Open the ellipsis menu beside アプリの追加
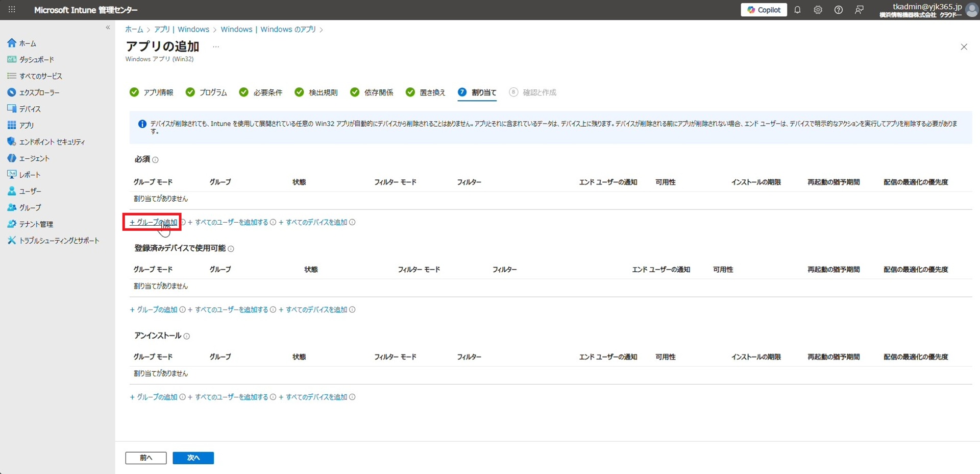The width and height of the screenshot is (980, 474). (x=216, y=46)
